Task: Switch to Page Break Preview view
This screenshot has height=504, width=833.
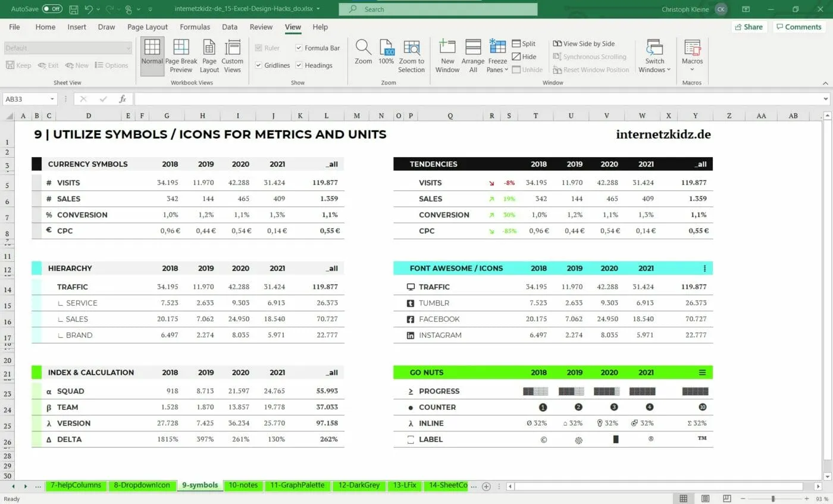Action: [181, 55]
